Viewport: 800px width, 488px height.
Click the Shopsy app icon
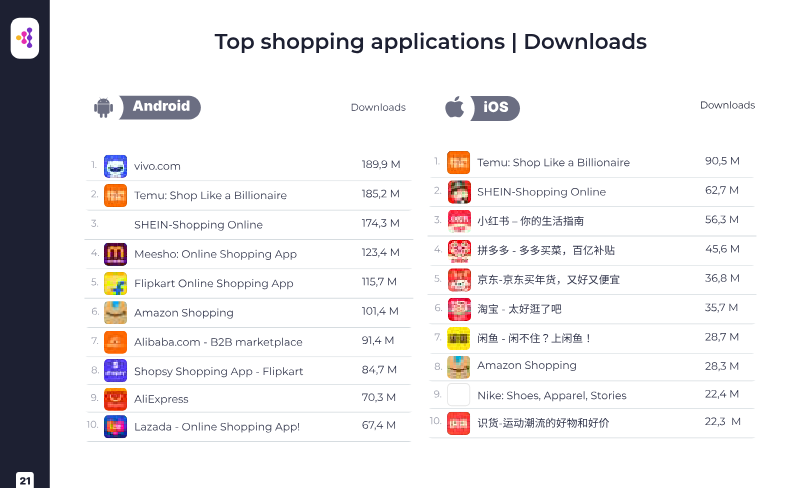pos(115,371)
